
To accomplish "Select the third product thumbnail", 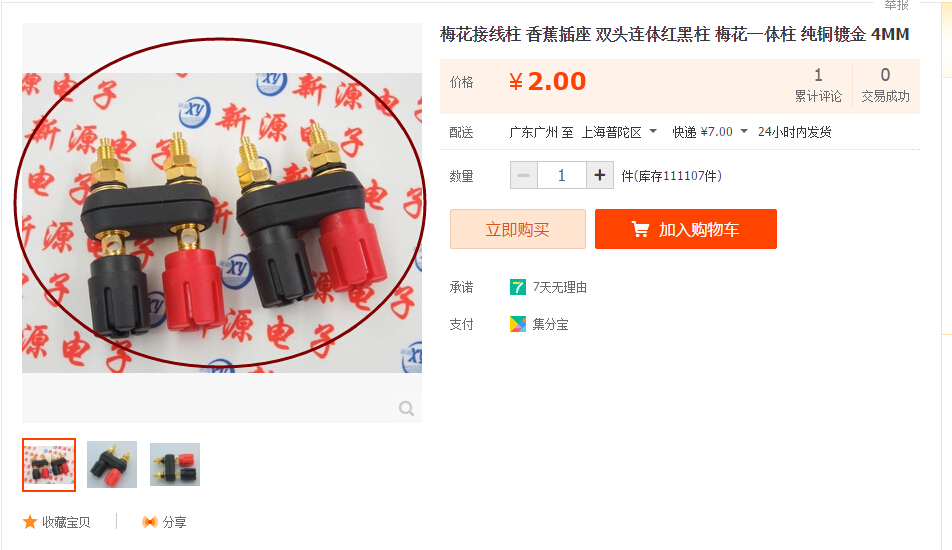I will pos(175,464).
